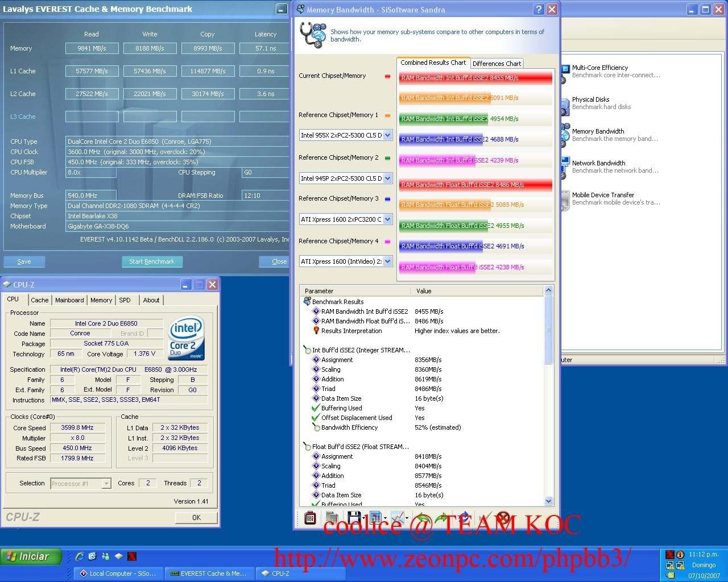Click the blue refresh icon in Sandra's toolbar
The height and width of the screenshot is (582, 728).
click(x=464, y=518)
